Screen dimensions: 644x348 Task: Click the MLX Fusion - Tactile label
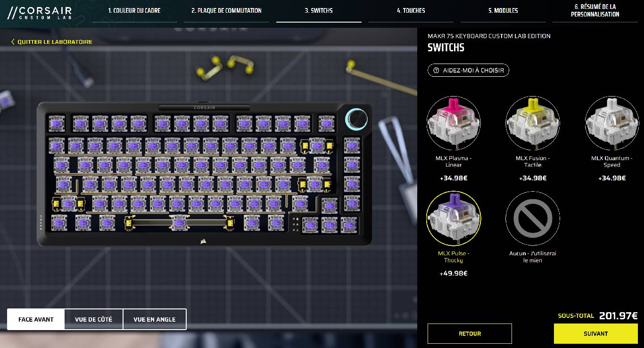pyautogui.click(x=533, y=162)
